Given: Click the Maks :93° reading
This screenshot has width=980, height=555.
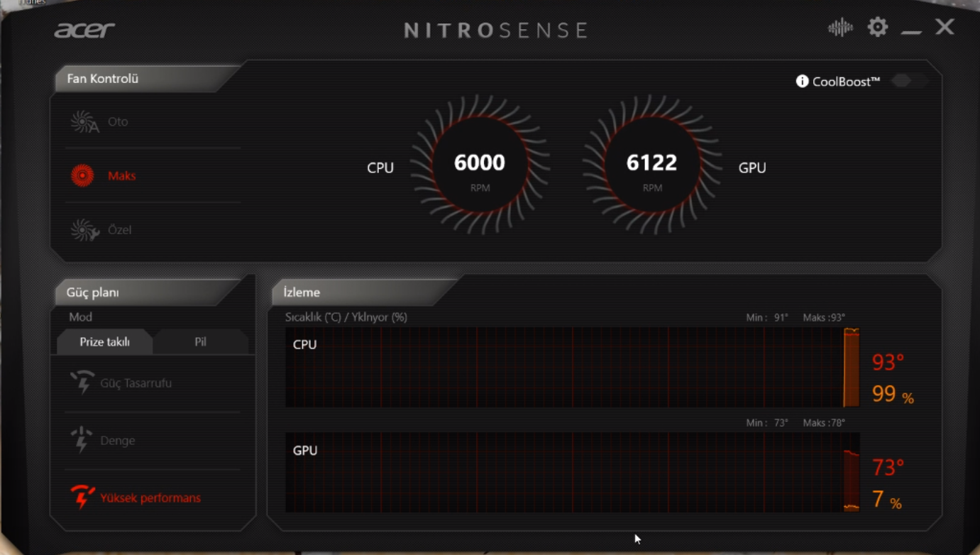Looking at the screenshot, I should point(824,317).
